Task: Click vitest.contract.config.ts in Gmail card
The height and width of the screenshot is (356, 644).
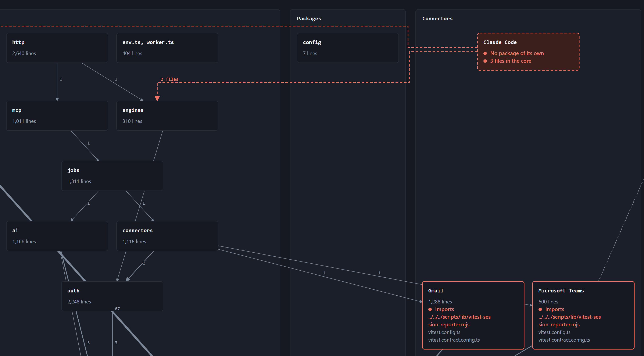Action: [454, 340]
